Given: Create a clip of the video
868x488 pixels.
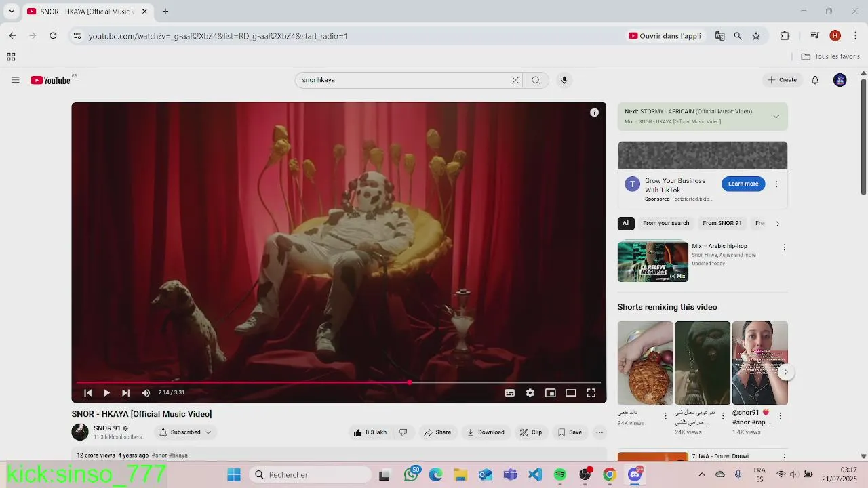Looking at the screenshot, I should point(531,432).
